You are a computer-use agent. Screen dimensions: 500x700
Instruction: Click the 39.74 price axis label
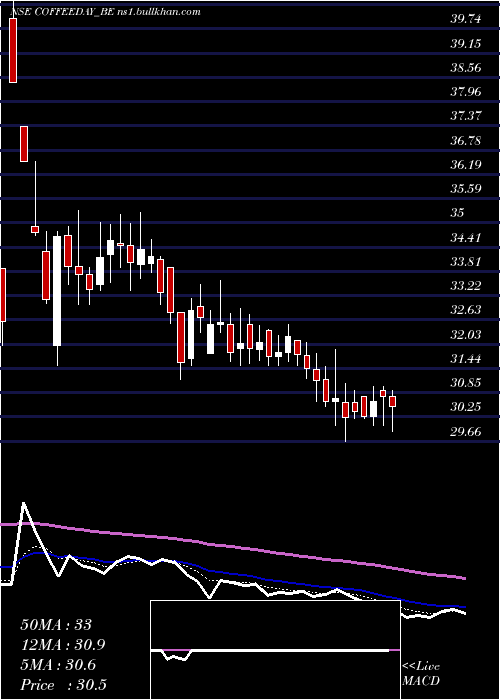[x=466, y=19]
